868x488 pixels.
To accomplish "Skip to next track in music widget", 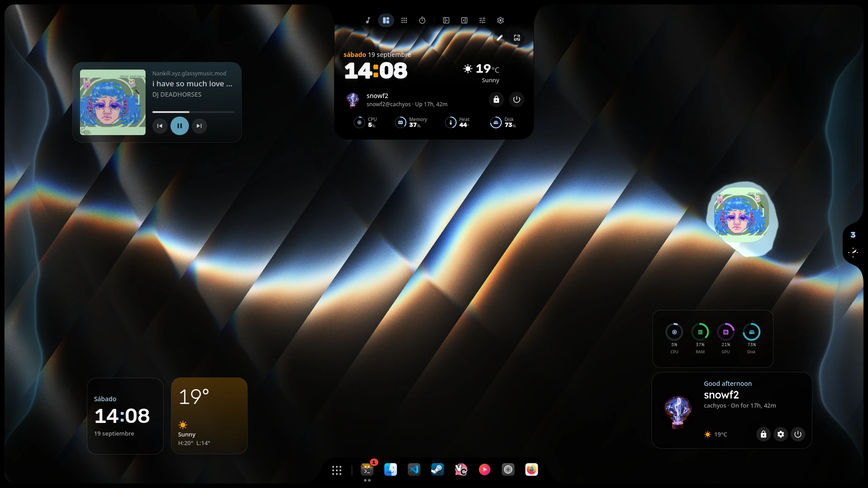I will tap(199, 126).
